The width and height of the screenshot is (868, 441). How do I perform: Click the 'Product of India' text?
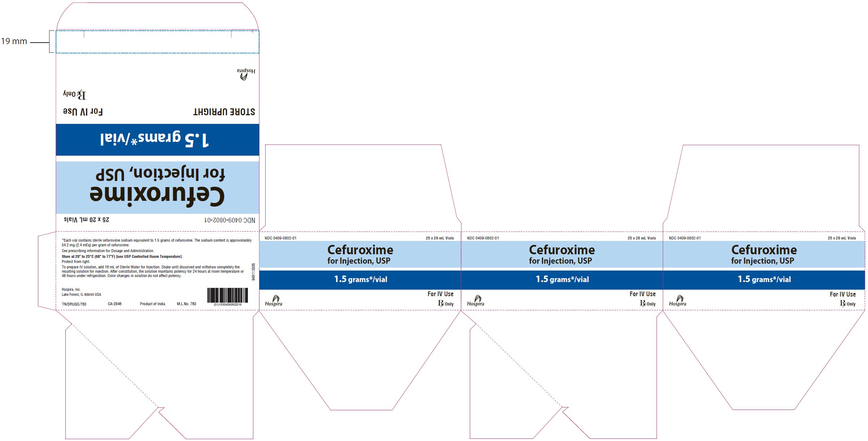click(152, 304)
